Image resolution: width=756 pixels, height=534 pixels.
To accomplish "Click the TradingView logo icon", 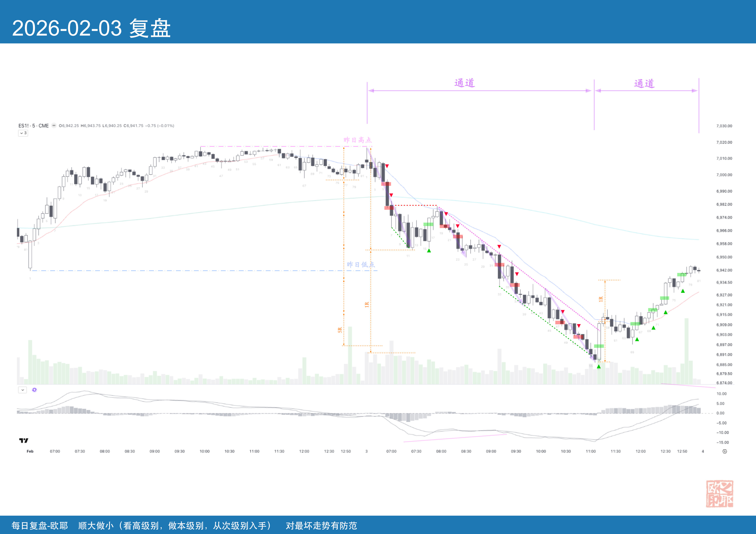I will point(24,440).
